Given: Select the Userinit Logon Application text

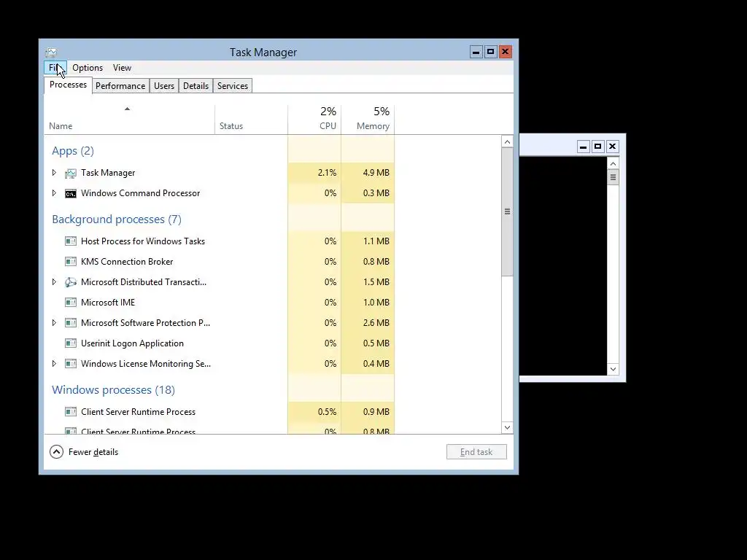Looking at the screenshot, I should 133,344.
